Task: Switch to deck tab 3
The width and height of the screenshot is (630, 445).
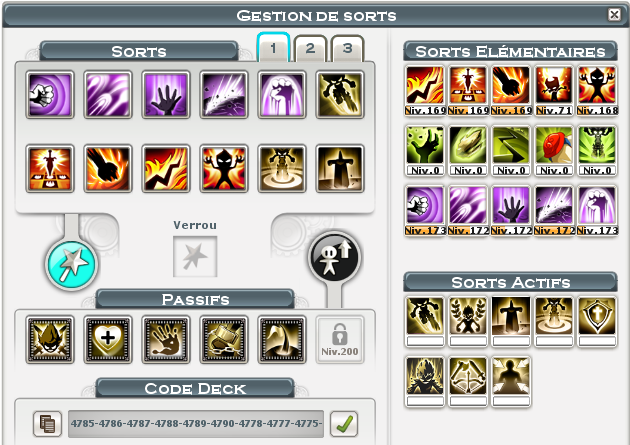Action: coord(348,48)
